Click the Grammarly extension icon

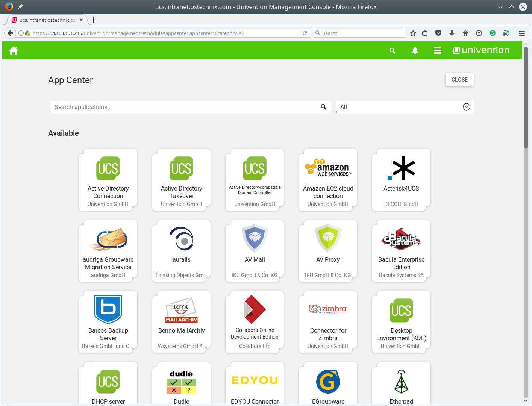(493, 33)
